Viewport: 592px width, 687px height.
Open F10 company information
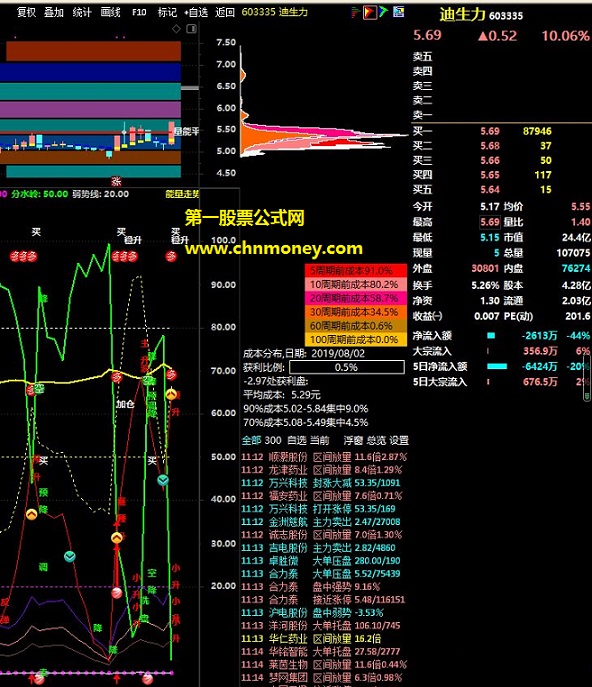point(139,12)
